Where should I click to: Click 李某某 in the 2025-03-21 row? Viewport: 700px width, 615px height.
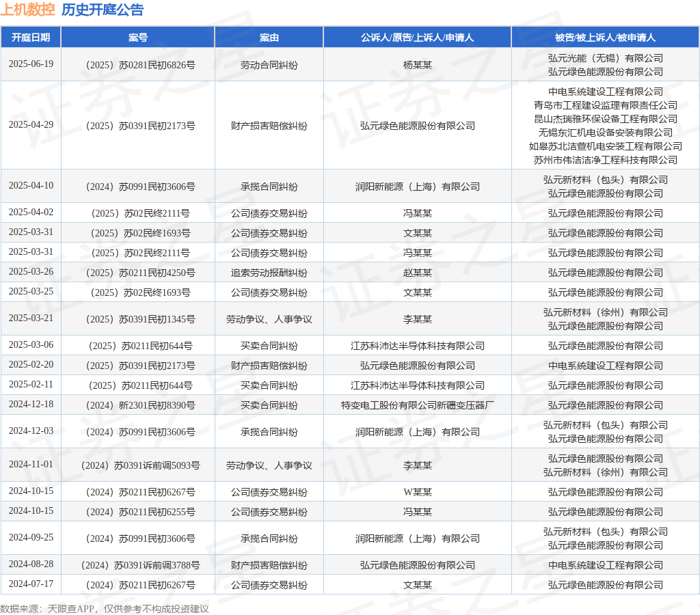pyautogui.click(x=418, y=319)
